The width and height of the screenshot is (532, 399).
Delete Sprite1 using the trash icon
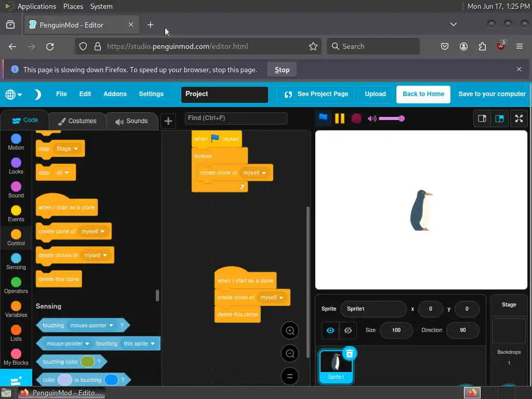tap(350, 353)
